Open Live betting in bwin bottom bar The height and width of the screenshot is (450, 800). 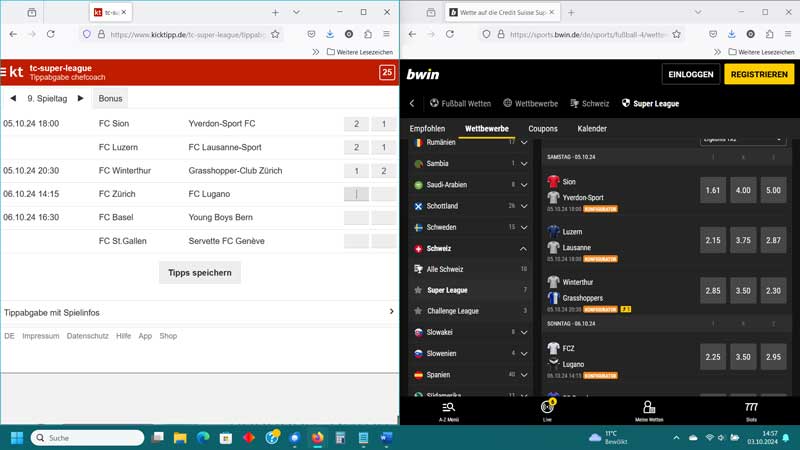pyautogui.click(x=547, y=410)
